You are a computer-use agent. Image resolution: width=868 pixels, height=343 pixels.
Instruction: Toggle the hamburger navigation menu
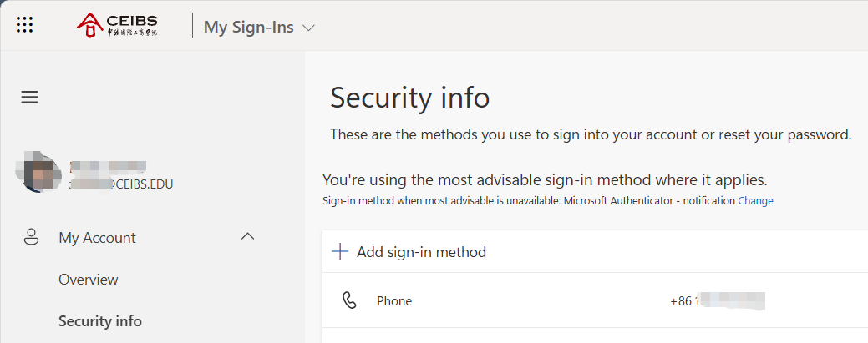click(x=30, y=98)
